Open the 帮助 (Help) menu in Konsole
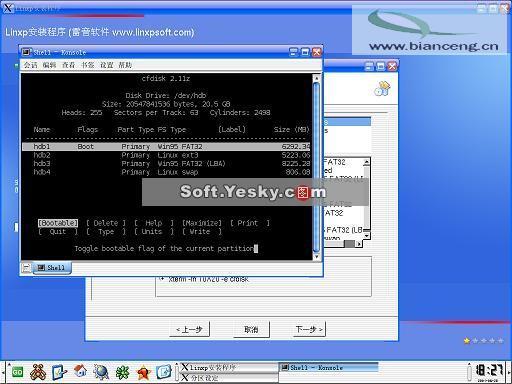 pyautogui.click(x=125, y=65)
